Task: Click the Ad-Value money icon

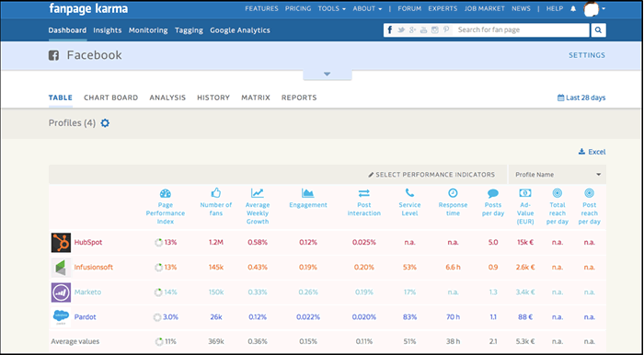Action: click(525, 193)
